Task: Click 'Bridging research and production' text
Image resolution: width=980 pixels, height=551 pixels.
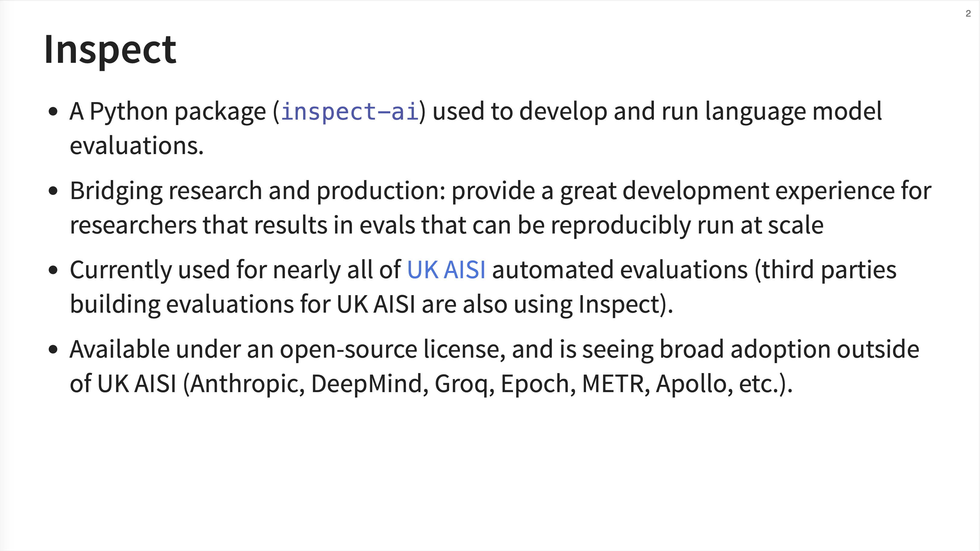Action: click(x=255, y=190)
